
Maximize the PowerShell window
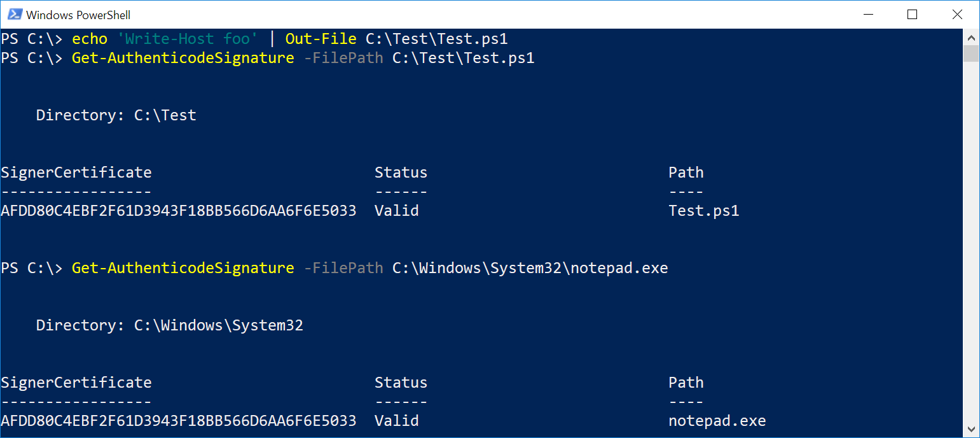click(912, 14)
